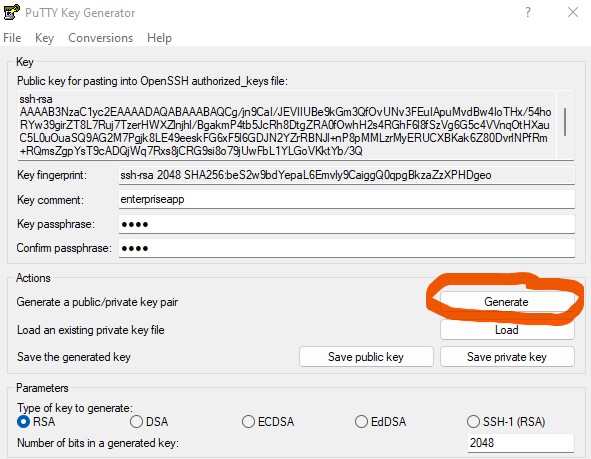Click the Load button for existing key
The height and width of the screenshot is (459, 591).
point(507,330)
